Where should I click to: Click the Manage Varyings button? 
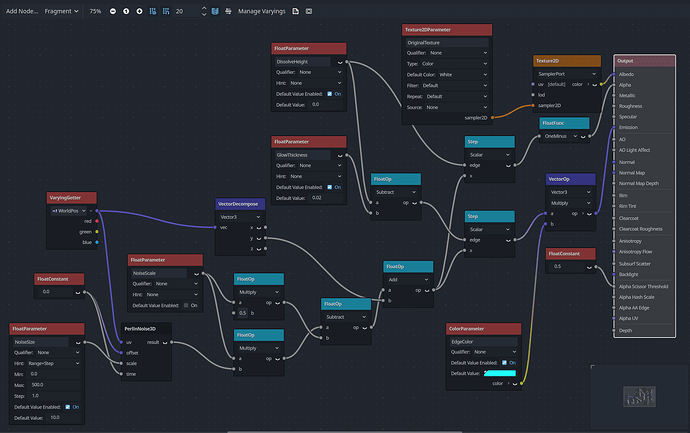(261, 11)
